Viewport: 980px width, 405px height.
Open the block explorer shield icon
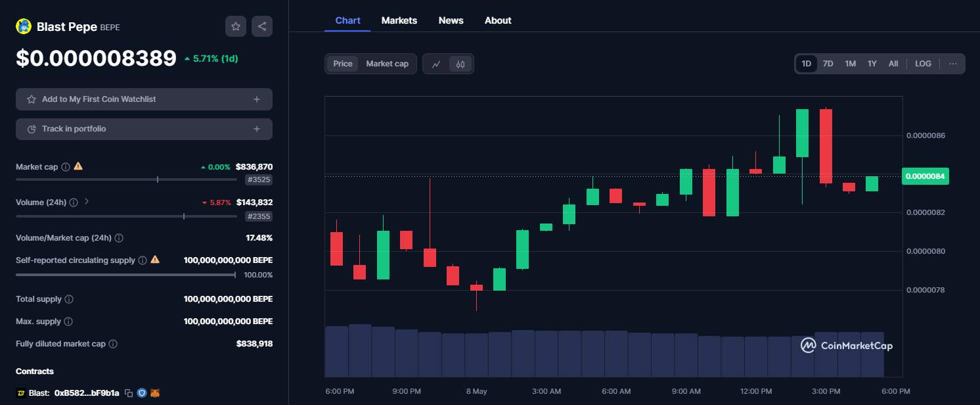coord(142,393)
